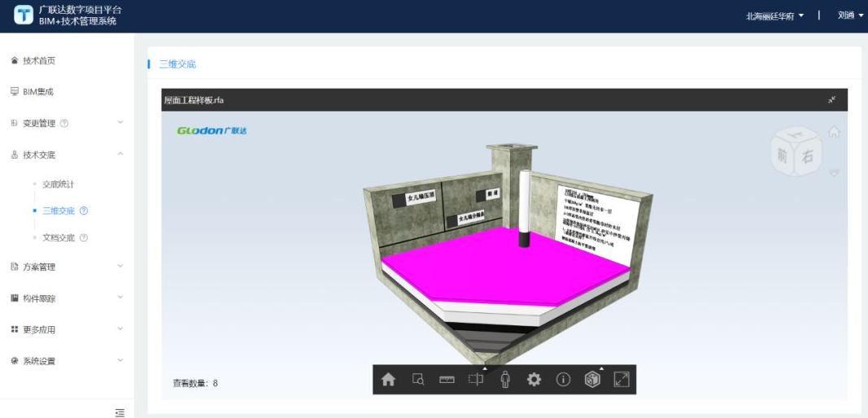Click the 查看数量: 8 label
The width and height of the screenshot is (868, 418).
195,382
